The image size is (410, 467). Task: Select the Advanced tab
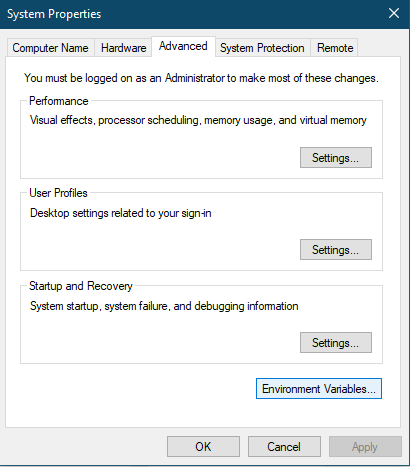tap(183, 46)
